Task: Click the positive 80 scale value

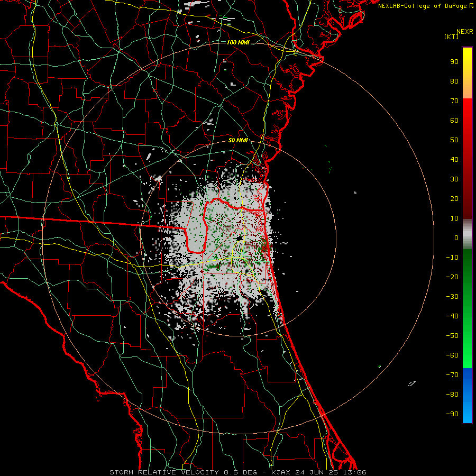Action: point(454,81)
